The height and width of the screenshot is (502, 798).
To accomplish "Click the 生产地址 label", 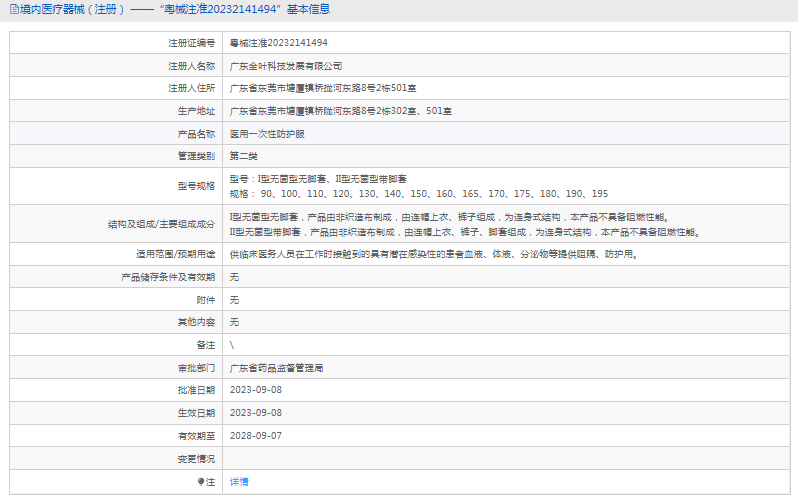I will point(196,111).
